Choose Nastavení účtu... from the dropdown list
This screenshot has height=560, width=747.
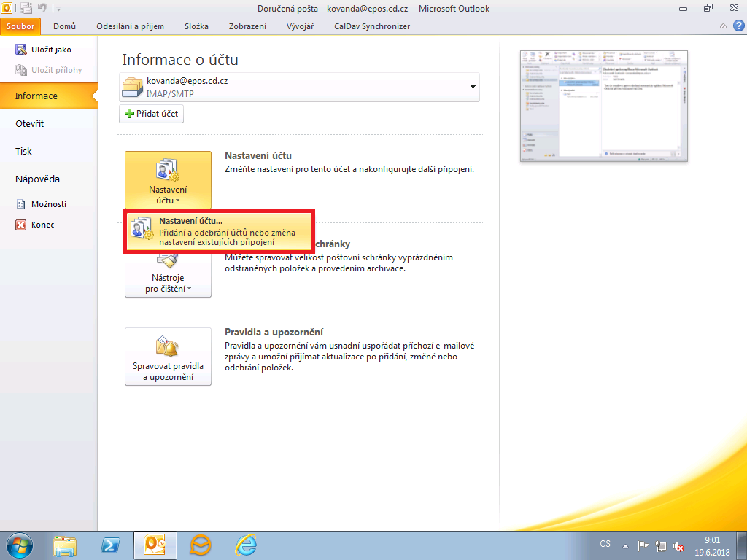tap(219, 231)
